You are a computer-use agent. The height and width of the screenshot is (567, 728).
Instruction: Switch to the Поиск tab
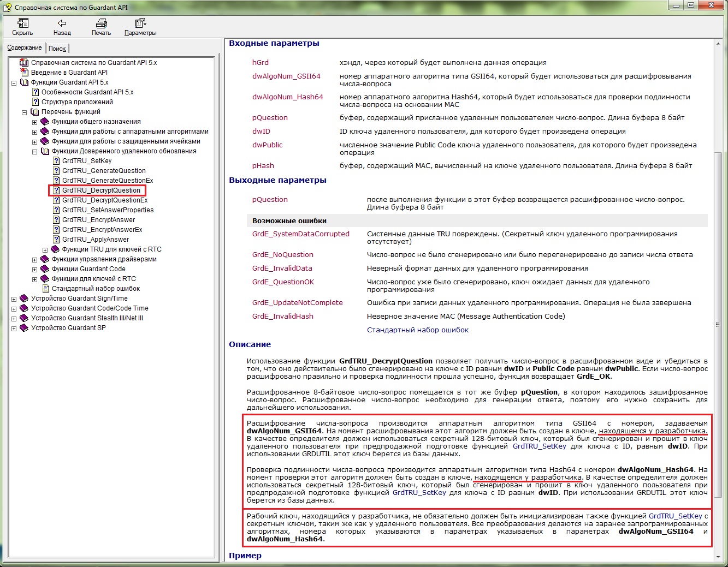point(57,49)
